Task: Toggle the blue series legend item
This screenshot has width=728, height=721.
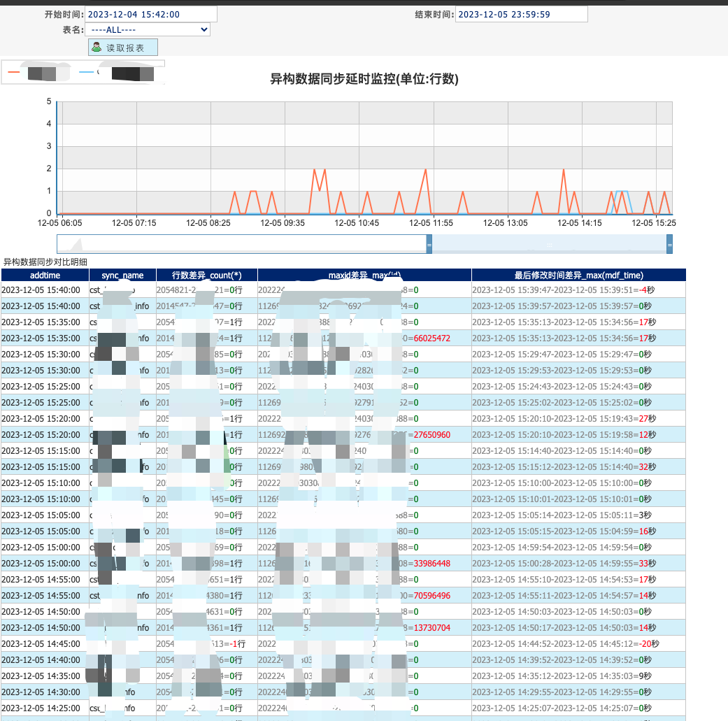Action: pos(117,73)
